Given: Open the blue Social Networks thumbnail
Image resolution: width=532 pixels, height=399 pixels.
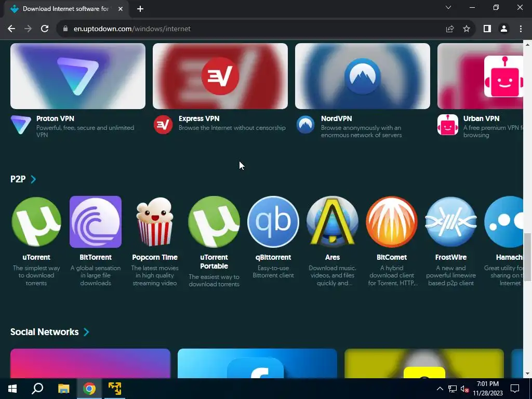Looking at the screenshot, I should 257,363.
